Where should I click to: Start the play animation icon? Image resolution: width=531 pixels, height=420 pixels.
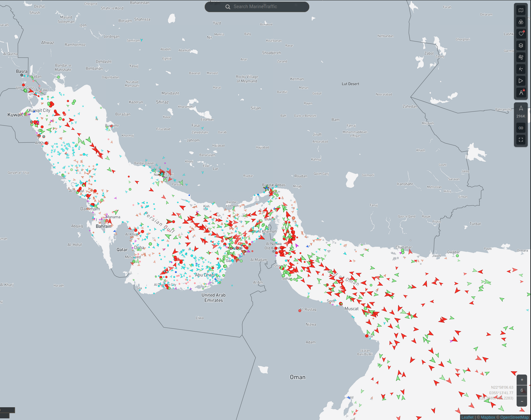point(521,81)
